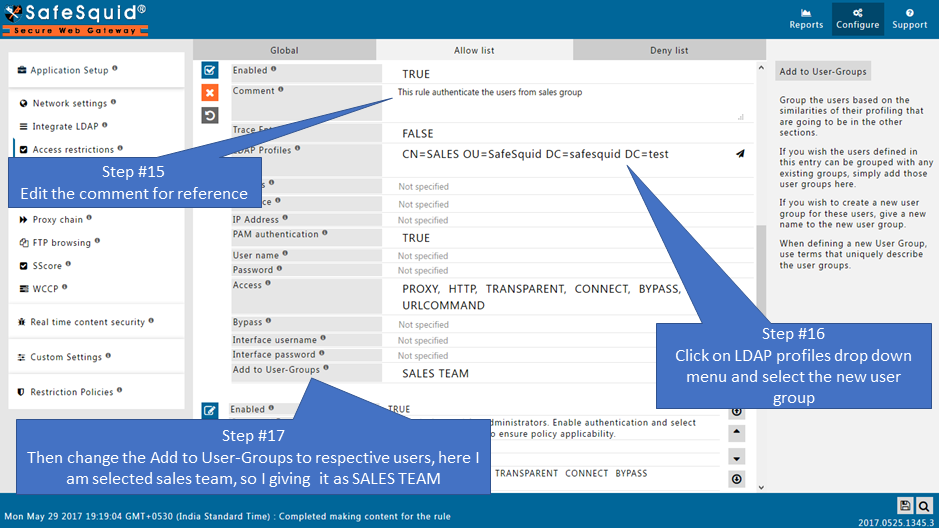
Task: Click scrollbar up arrow of rules list
Action: coord(761,68)
